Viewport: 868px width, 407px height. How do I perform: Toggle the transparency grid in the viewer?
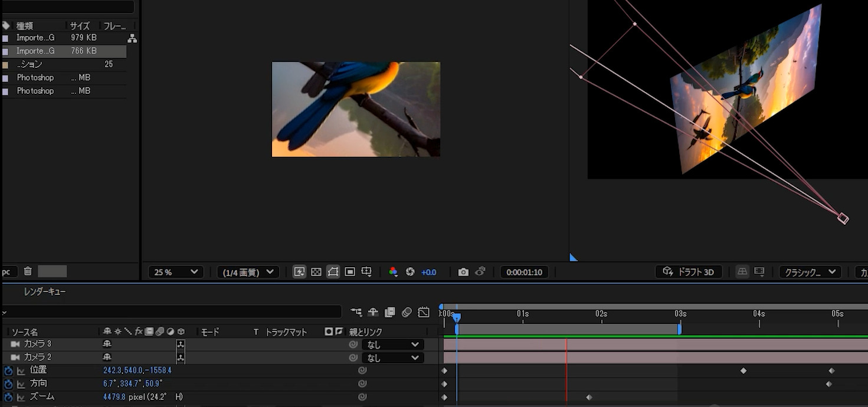(316, 271)
